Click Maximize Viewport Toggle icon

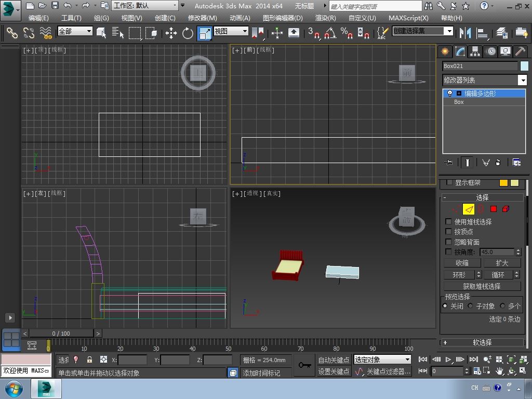click(x=523, y=371)
